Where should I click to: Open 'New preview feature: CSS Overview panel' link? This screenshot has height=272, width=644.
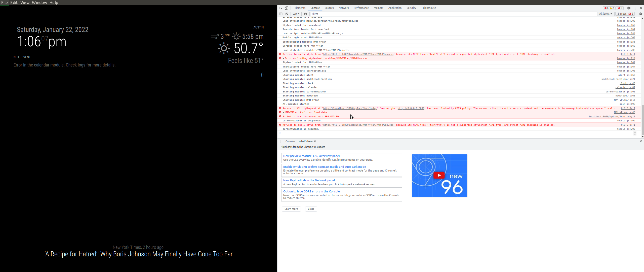click(x=311, y=156)
